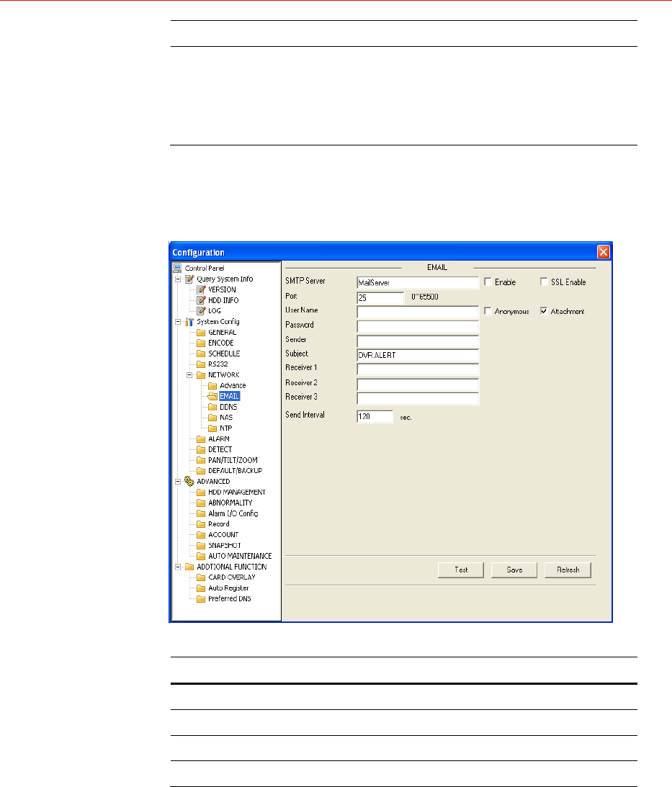Image resolution: width=672 pixels, height=787 pixels.
Task: Click the Sender field
Action: (x=418, y=341)
